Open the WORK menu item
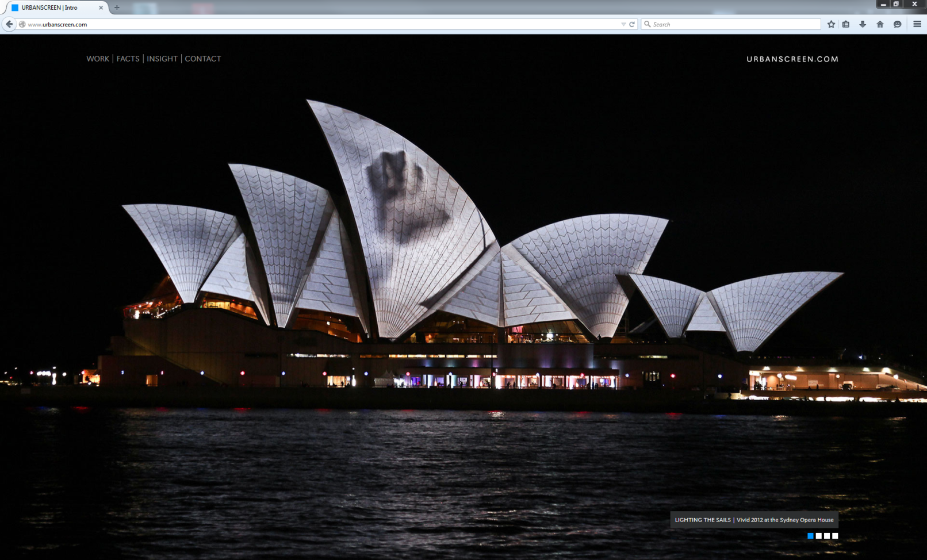The height and width of the screenshot is (560, 927). 98,59
